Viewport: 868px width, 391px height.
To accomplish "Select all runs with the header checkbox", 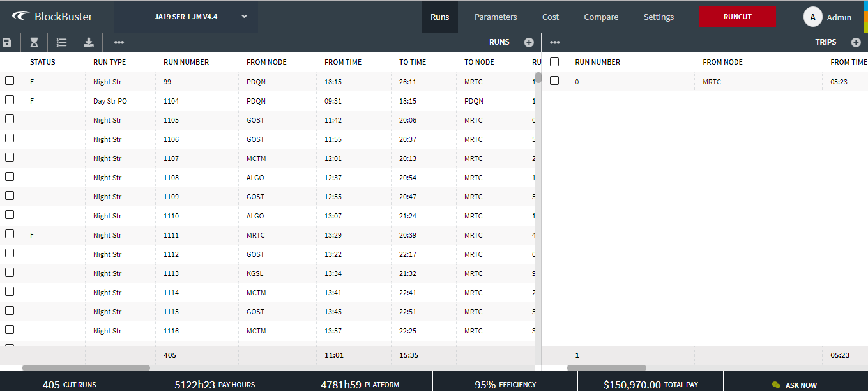I will 10,62.
